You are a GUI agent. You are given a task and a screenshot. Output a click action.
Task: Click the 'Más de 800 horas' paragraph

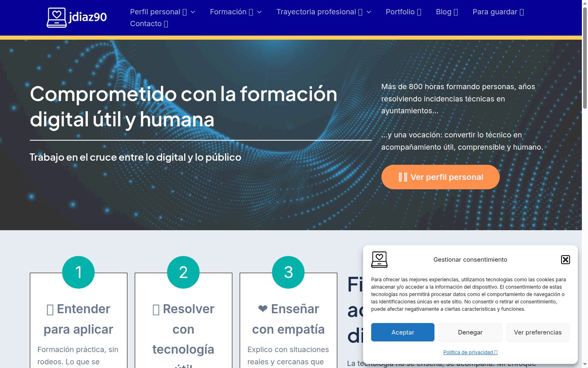[458, 99]
